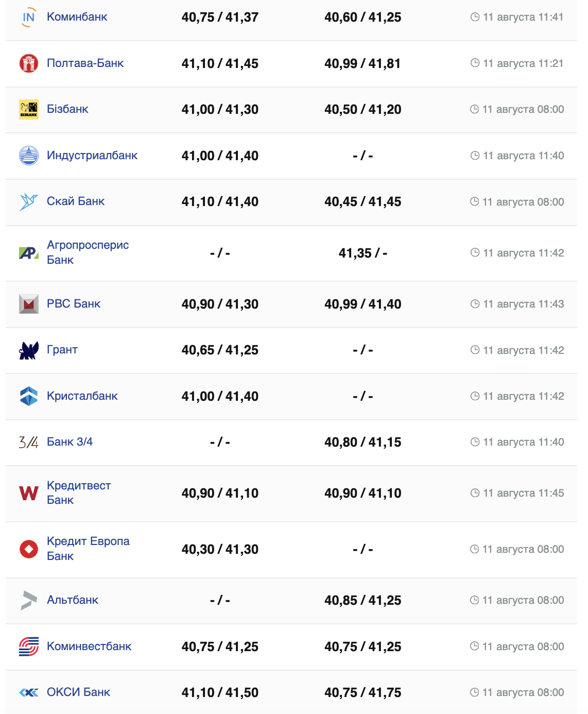The image size is (588, 714).
Task: Open the Коминвестбанк link
Action: (x=89, y=647)
